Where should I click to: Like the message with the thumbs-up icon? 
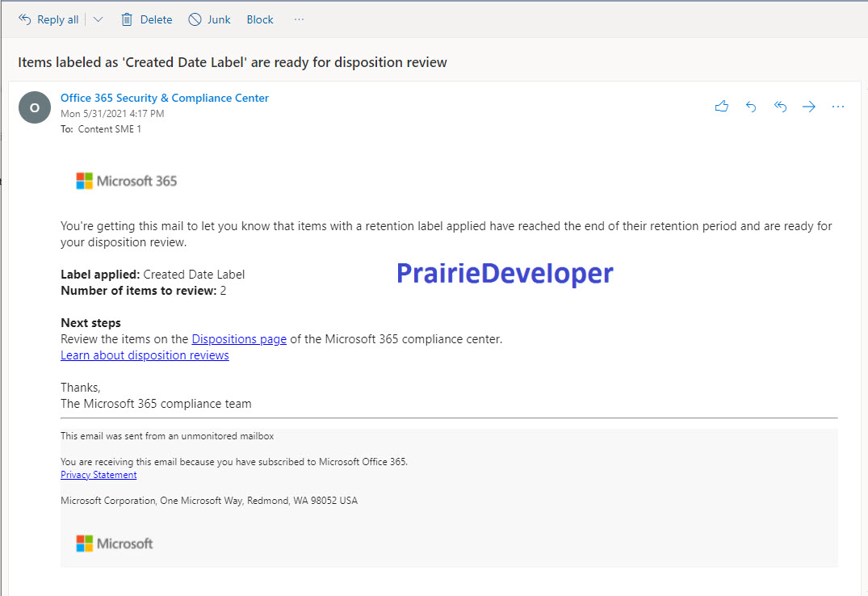tap(721, 107)
